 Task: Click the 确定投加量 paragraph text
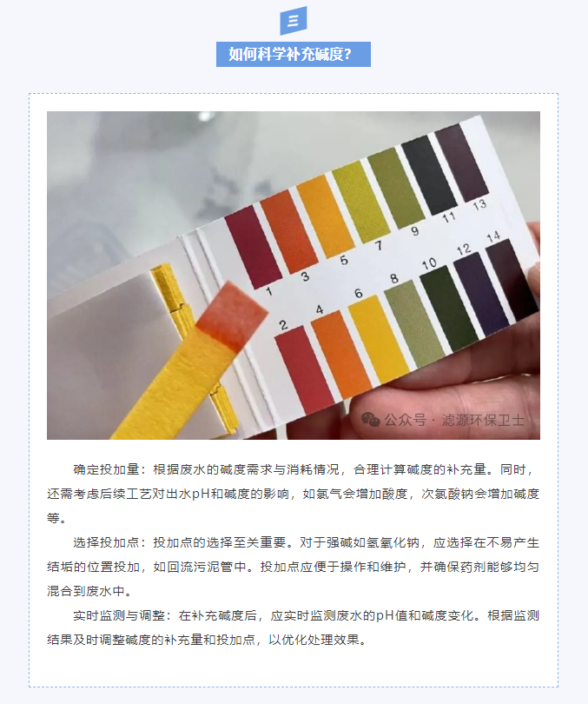[x=294, y=494]
